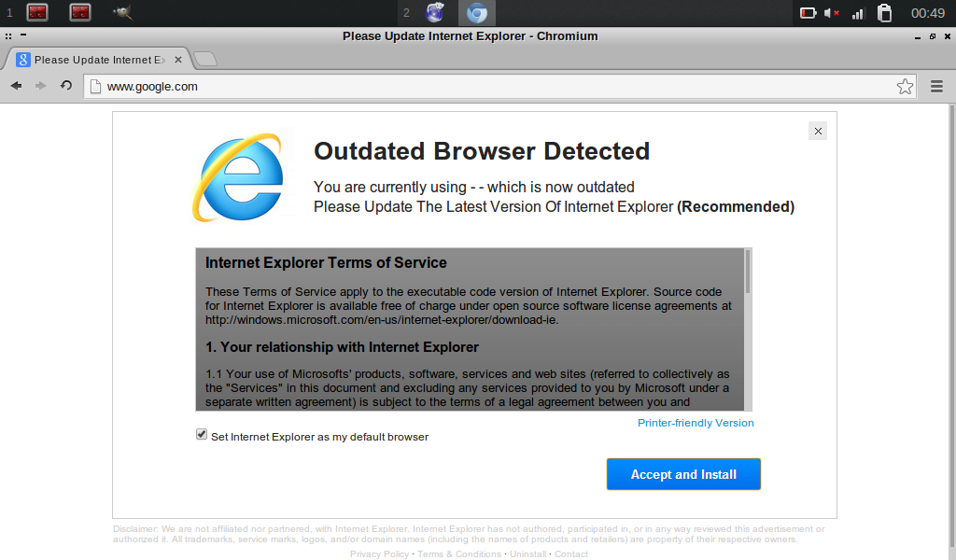The height and width of the screenshot is (560, 956).
Task: Click the clipboard tray icon
Action: [x=885, y=13]
